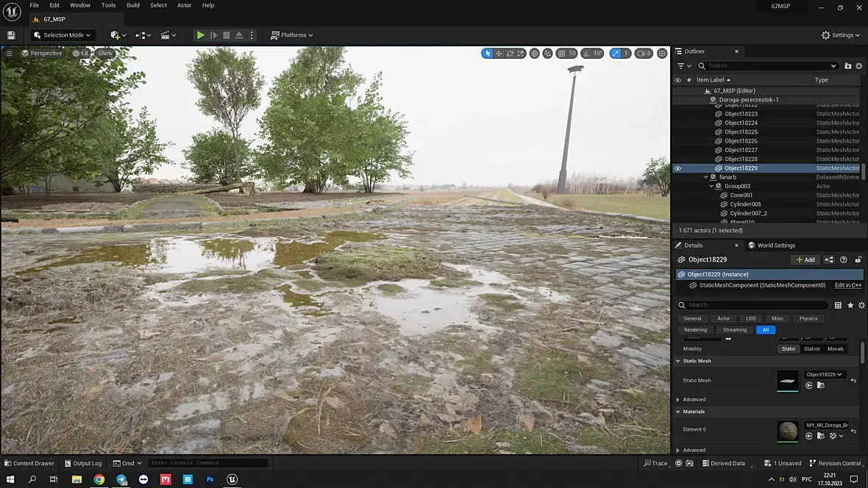The width and height of the screenshot is (868, 488).
Task: Expand Advanced under Static Mesh
Action: (677, 400)
